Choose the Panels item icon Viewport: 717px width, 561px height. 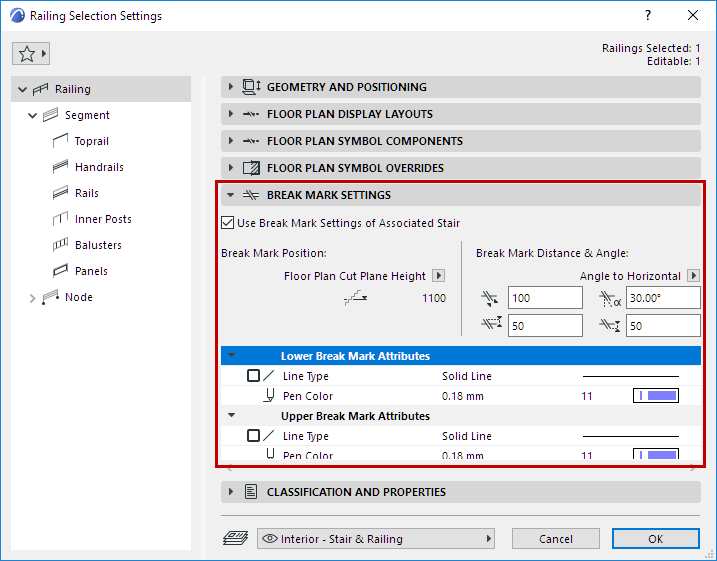58,271
